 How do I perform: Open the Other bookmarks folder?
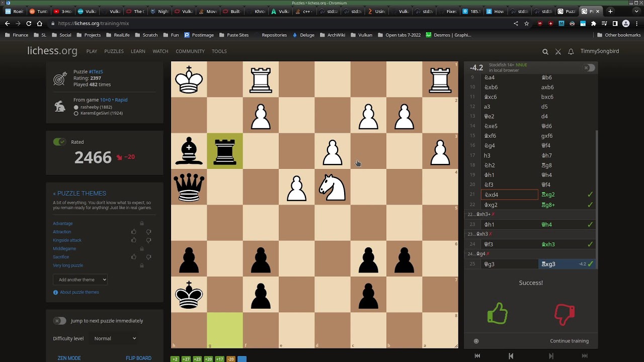coord(619,35)
